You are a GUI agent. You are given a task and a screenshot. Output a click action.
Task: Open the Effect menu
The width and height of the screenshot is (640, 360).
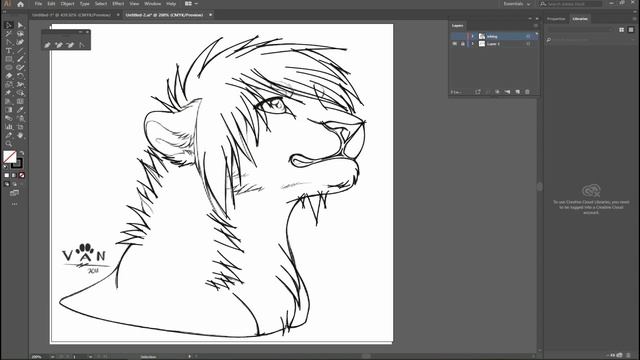click(118, 4)
